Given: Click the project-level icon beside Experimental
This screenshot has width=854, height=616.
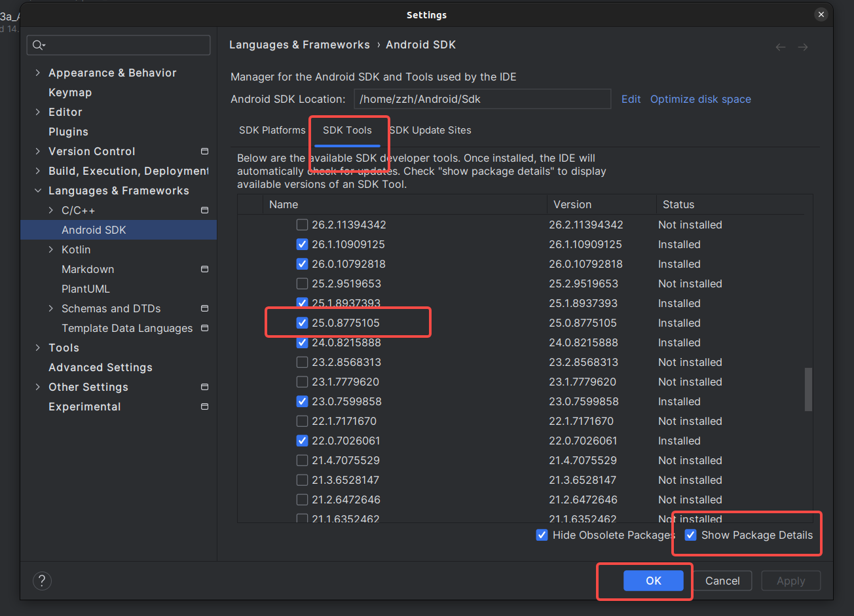Looking at the screenshot, I should pyautogui.click(x=204, y=407).
